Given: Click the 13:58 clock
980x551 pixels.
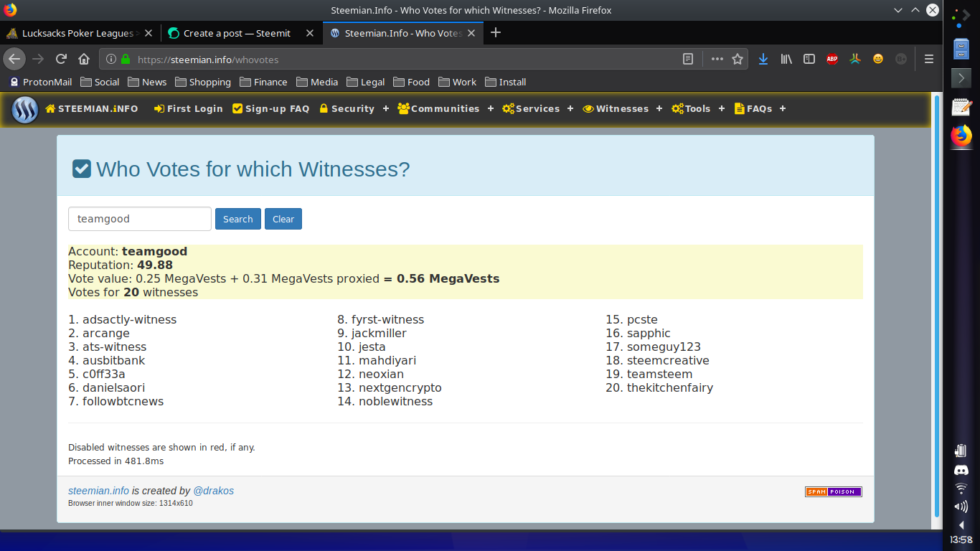Looking at the screenshot, I should (x=961, y=540).
